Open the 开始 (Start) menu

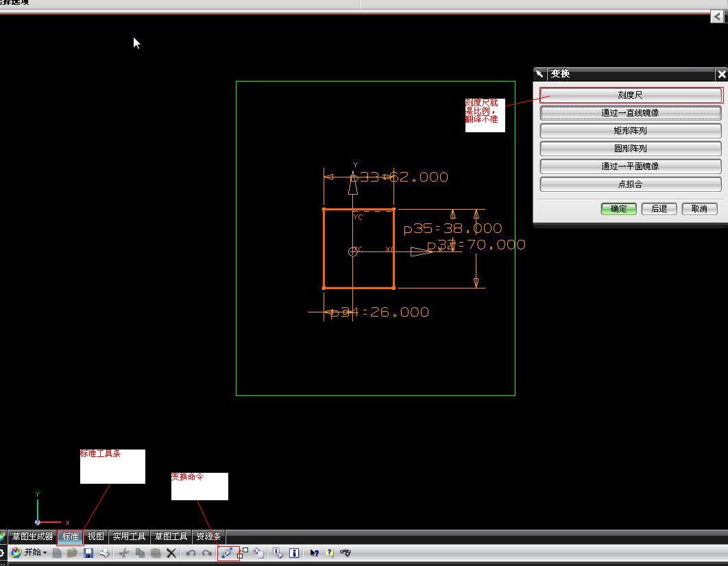pos(29,552)
